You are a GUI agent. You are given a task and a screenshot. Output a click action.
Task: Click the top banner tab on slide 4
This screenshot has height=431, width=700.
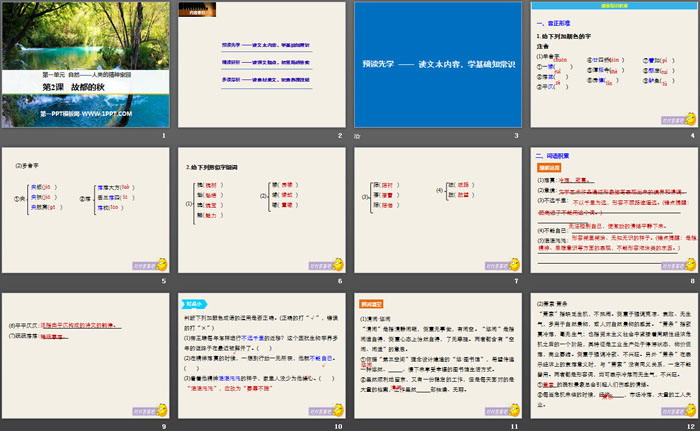612,4
